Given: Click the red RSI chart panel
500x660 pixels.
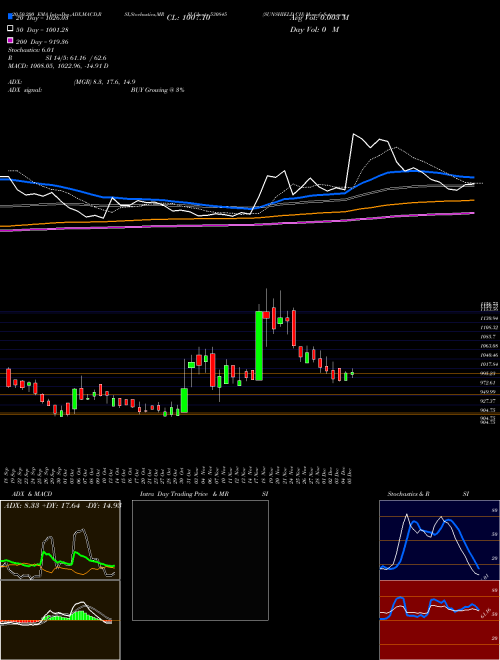Looking at the screenshot, I should click(439, 620).
